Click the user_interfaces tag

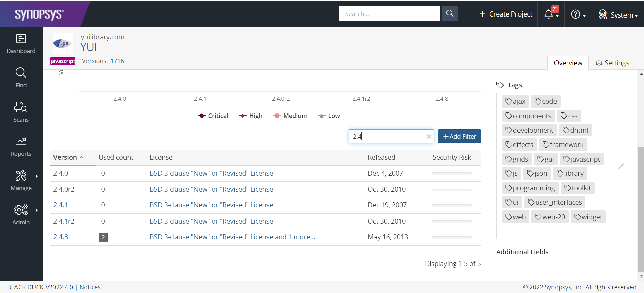[555, 203]
